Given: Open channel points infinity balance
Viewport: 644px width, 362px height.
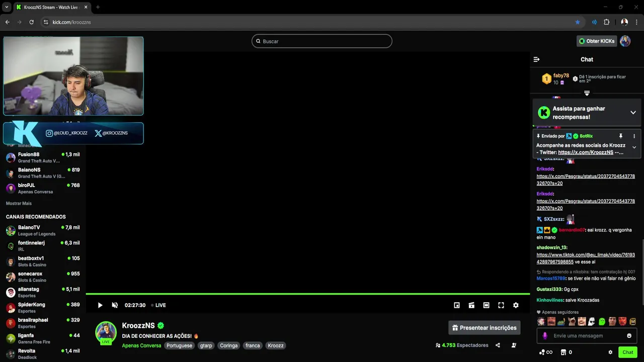Looking at the screenshot, I should [546, 352].
